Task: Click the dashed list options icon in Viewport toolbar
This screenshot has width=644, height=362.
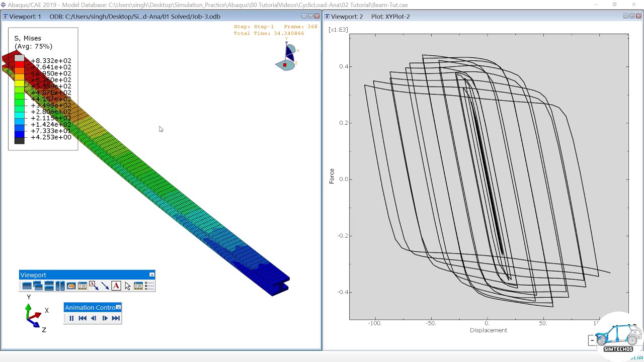Action: [x=149, y=286]
